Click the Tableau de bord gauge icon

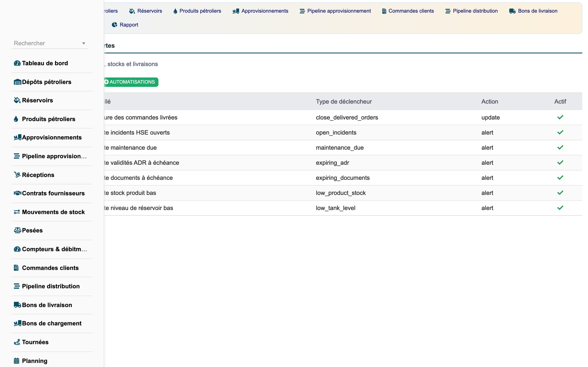coord(17,63)
